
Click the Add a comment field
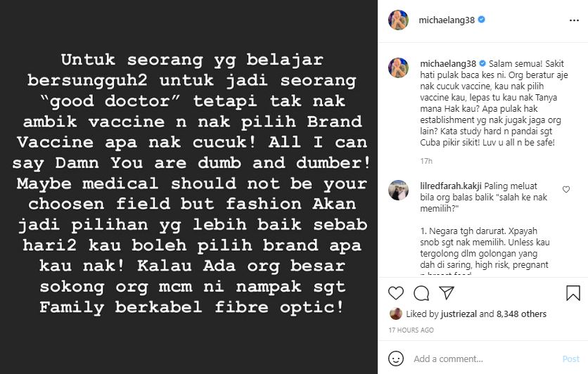tap(484, 359)
